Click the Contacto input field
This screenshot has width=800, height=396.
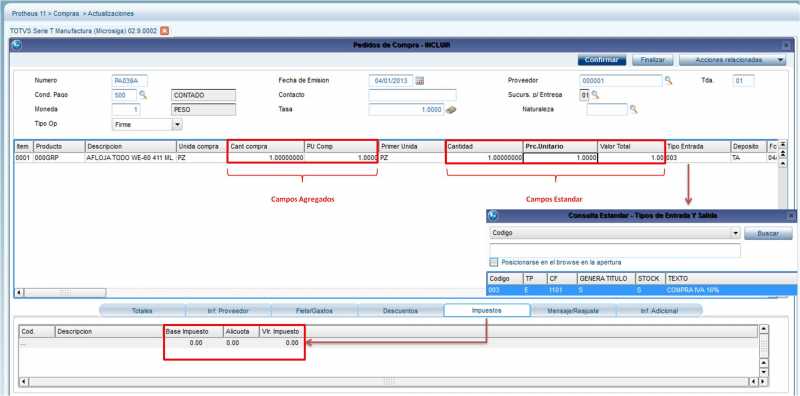tap(412, 95)
